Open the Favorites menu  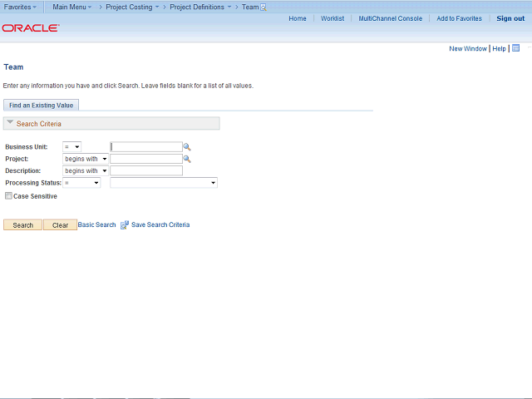(x=20, y=7)
